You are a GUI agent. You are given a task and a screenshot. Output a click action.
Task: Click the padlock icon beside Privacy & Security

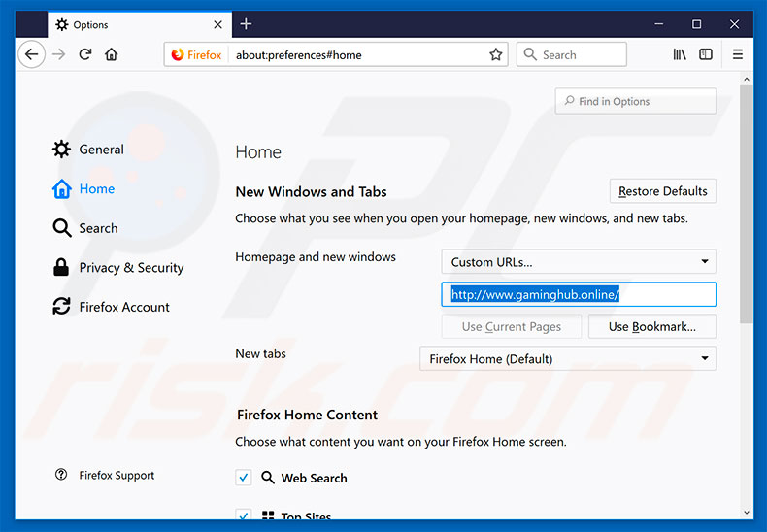coord(61,268)
